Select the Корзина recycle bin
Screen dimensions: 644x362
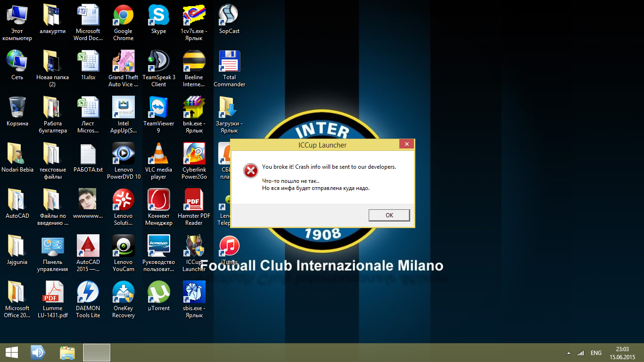17,112
